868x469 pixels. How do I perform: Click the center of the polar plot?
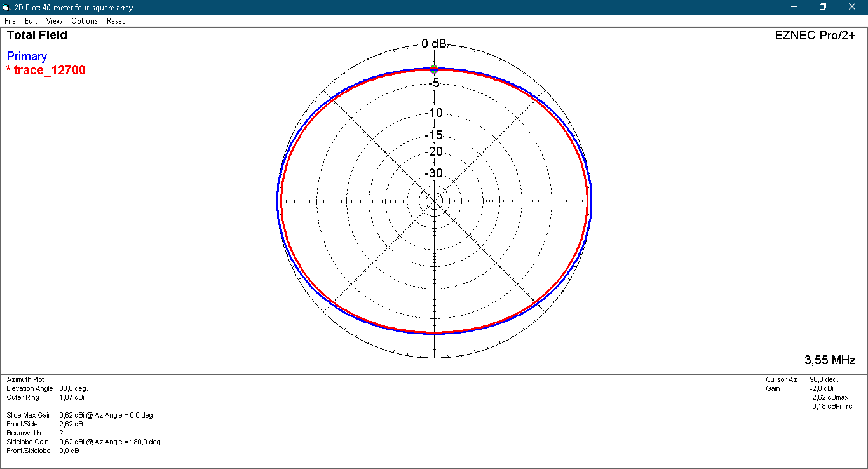tap(434, 201)
